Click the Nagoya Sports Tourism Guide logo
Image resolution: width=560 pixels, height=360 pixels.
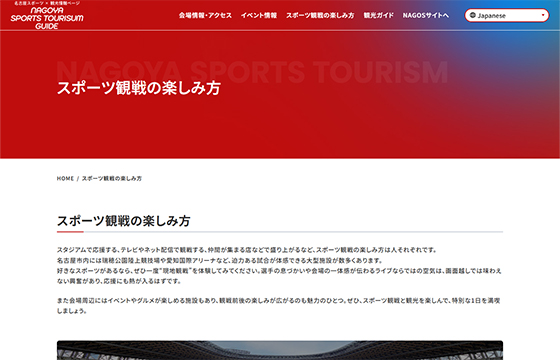[x=47, y=15]
